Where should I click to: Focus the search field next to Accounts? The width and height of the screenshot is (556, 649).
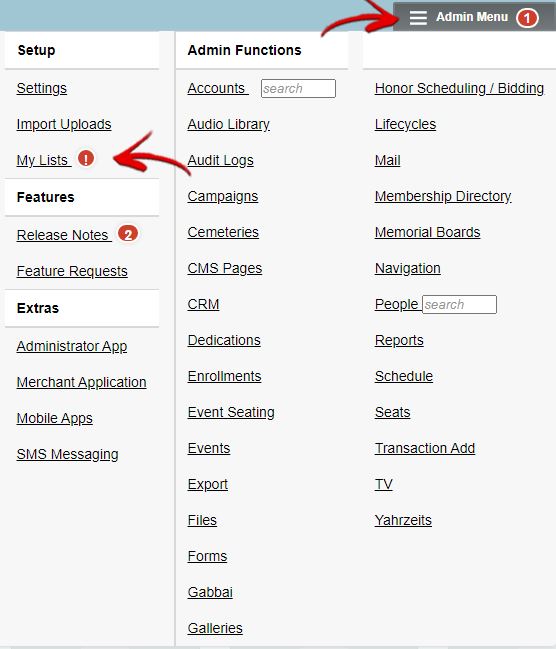[298, 89]
